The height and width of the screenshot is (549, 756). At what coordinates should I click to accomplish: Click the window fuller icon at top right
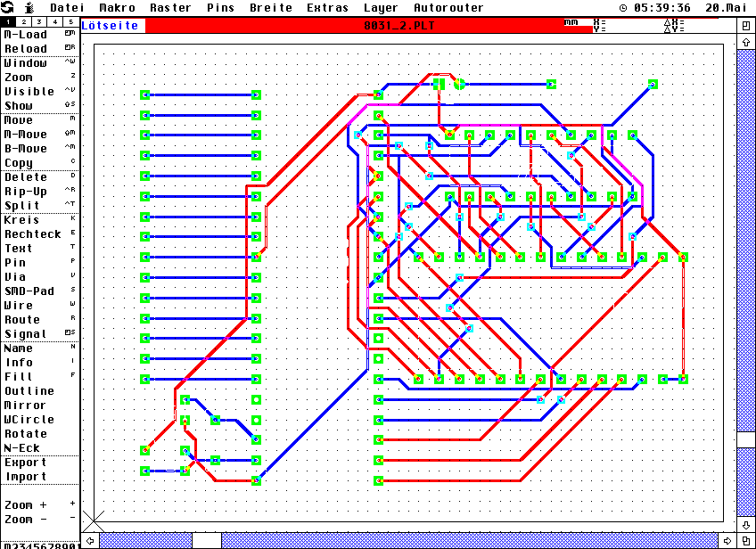[745, 25]
